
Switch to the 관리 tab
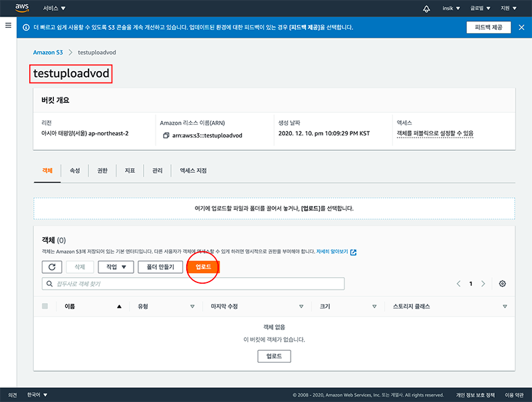[x=157, y=171]
